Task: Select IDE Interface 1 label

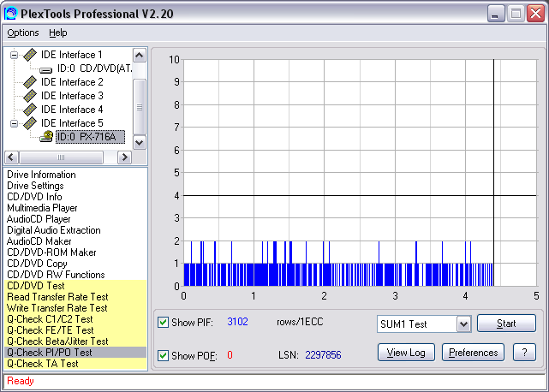Action: point(71,55)
